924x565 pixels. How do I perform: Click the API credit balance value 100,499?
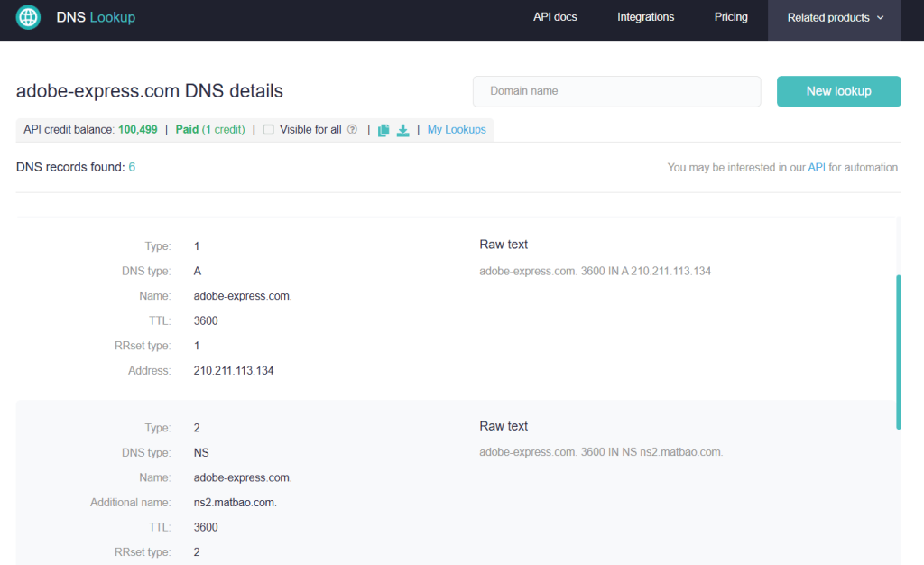point(138,130)
